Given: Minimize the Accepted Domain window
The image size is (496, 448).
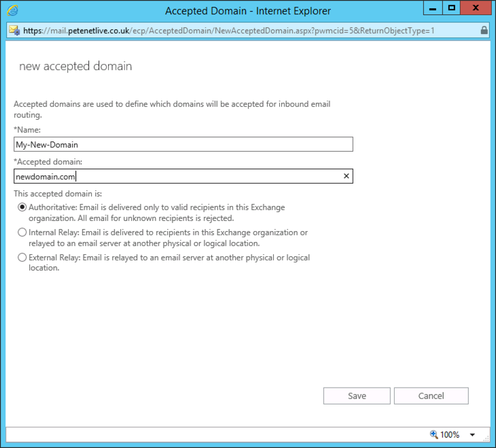Looking at the screenshot, I should click(433, 8).
